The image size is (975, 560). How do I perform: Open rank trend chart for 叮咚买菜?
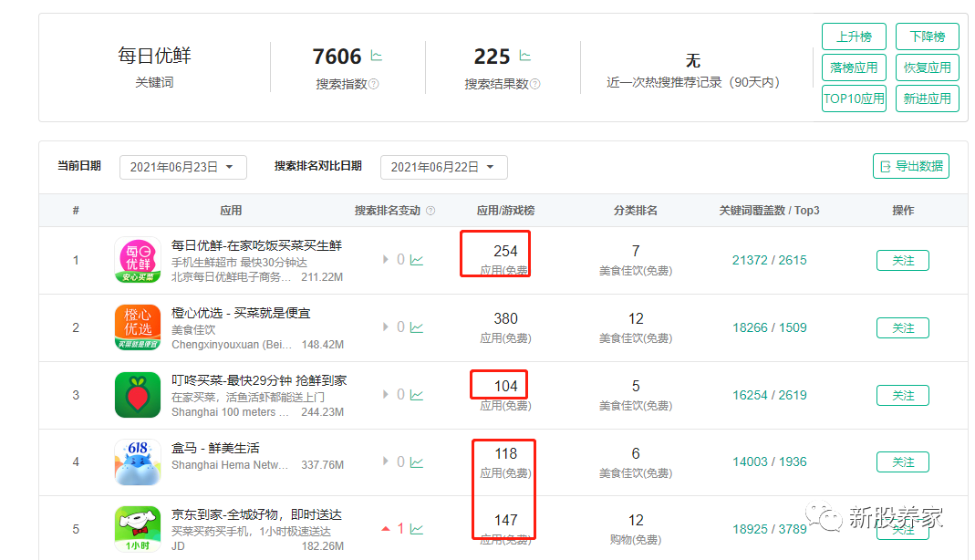(417, 395)
